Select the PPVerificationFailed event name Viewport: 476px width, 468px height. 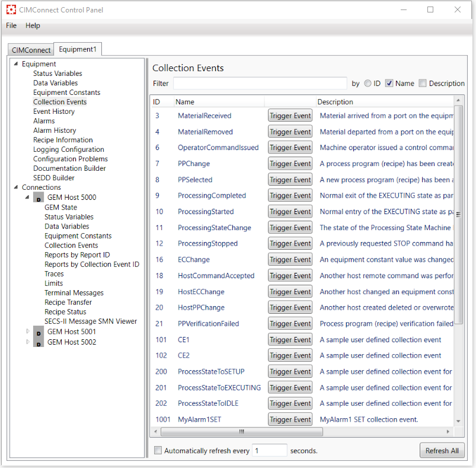coord(208,324)
